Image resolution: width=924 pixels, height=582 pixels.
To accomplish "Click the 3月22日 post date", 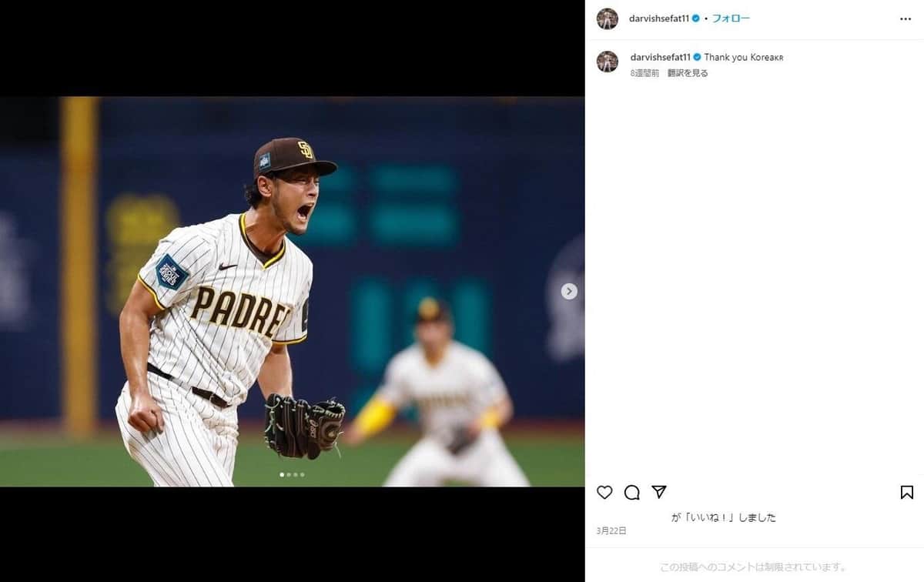I will click(x=611, y=530).
